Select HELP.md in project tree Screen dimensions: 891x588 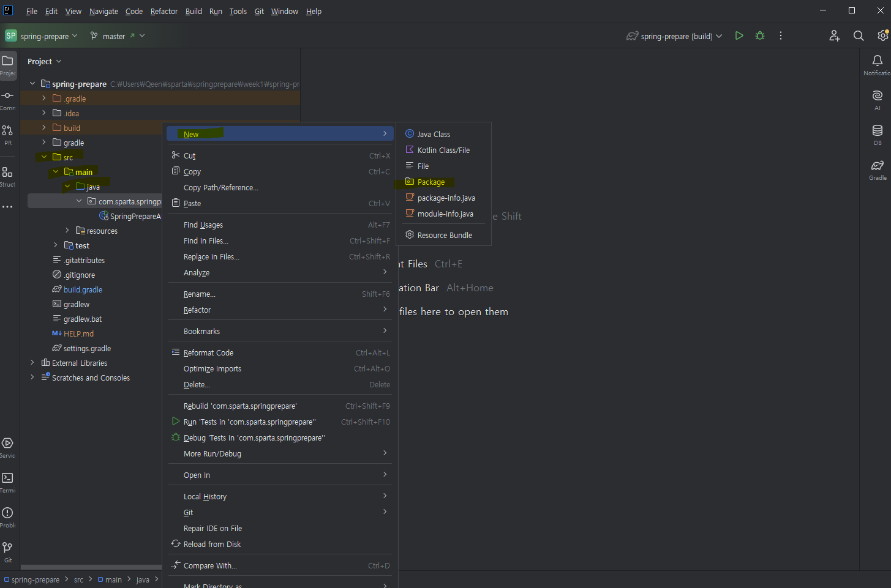pos(78,333)
